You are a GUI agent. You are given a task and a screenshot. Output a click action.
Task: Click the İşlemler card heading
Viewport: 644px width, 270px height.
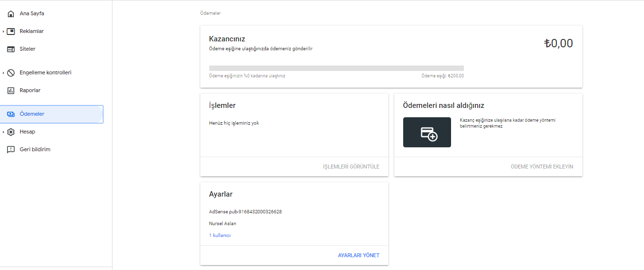point(222,105)
